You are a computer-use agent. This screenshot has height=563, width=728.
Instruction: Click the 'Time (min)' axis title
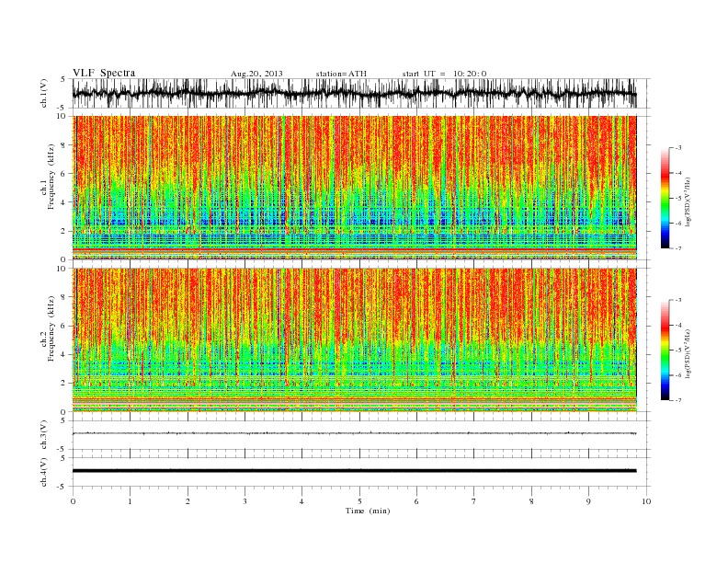click(368, 511)
